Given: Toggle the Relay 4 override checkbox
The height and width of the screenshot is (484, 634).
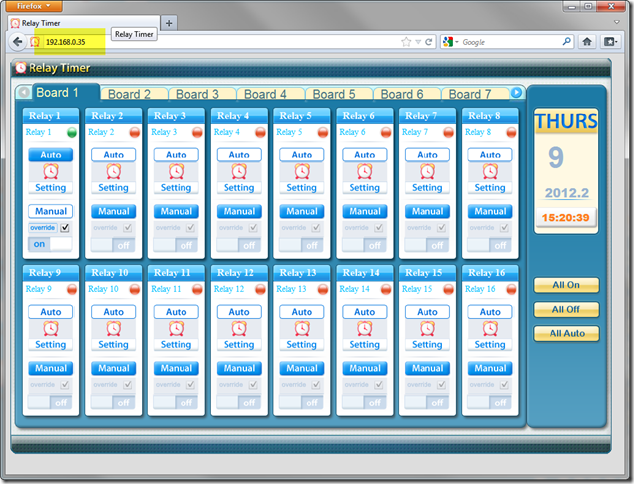Looking at the screenshot, I should pos(253,228).
